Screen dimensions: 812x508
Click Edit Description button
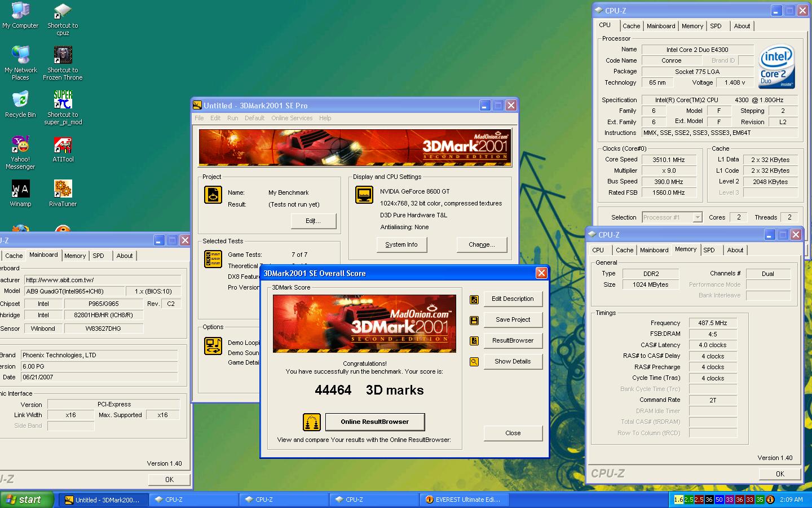tap(513, 299)
